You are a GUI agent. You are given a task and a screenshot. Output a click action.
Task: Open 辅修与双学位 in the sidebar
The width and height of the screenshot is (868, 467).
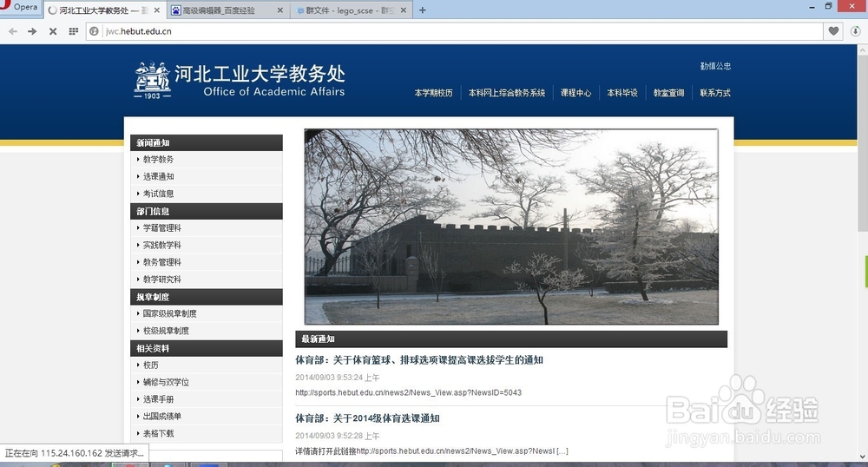[166, 382]
